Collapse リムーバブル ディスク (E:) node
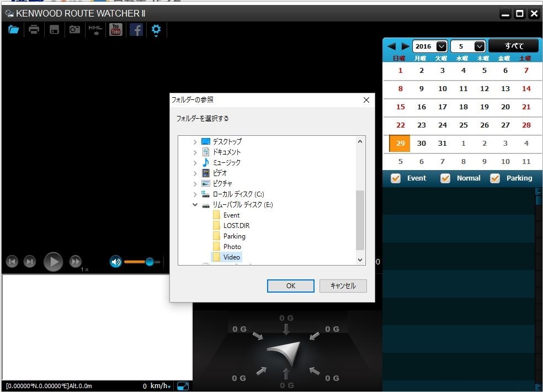Viewport: 543px width, 392px height. pyautogui.click(x=195, y=205)
